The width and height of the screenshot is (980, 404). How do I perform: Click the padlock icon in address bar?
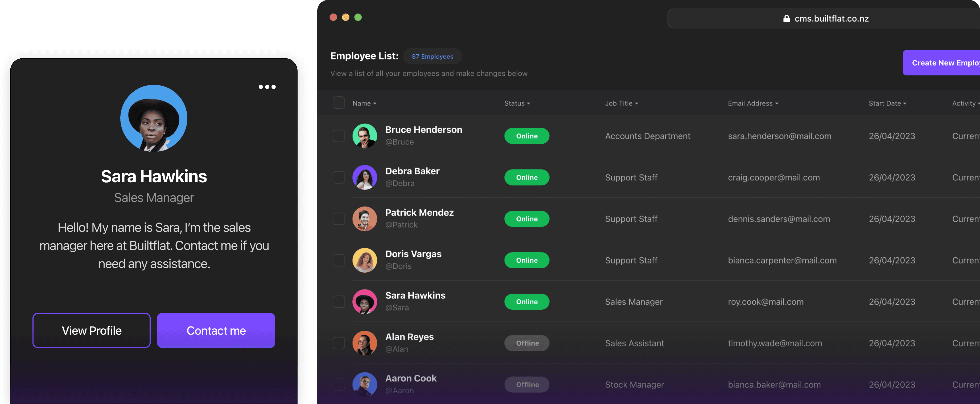786,19
